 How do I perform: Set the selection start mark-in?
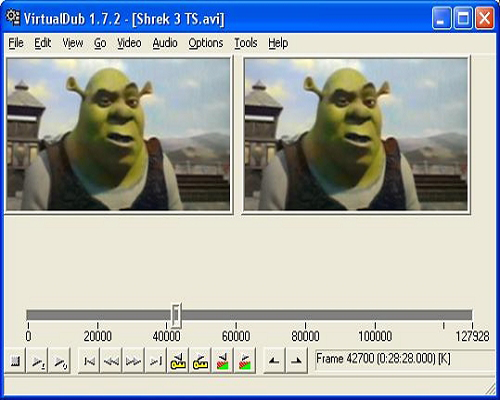click(274, 360)
